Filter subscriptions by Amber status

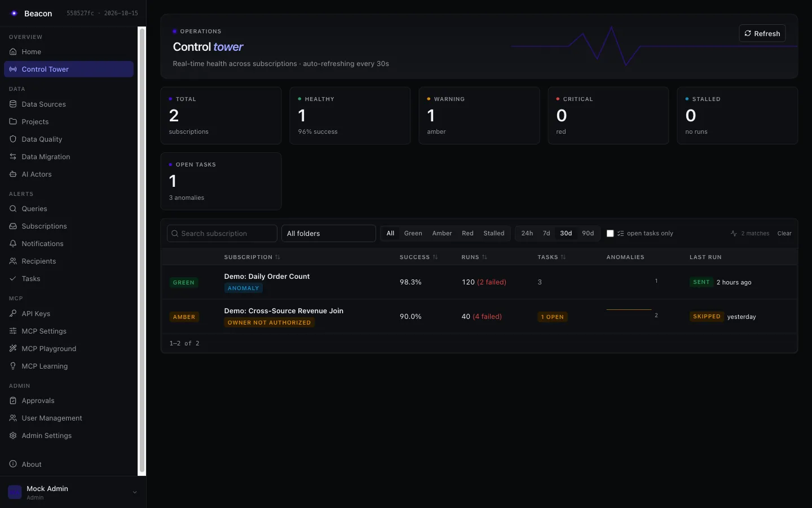[442, 234]
